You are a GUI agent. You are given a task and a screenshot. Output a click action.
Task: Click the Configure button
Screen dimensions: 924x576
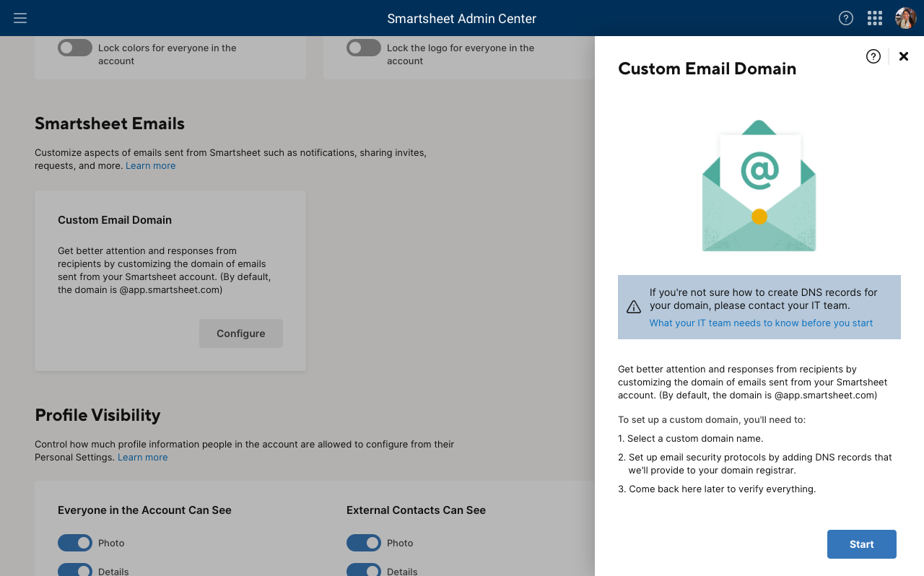pyautogui.click(x=241, y=333)
